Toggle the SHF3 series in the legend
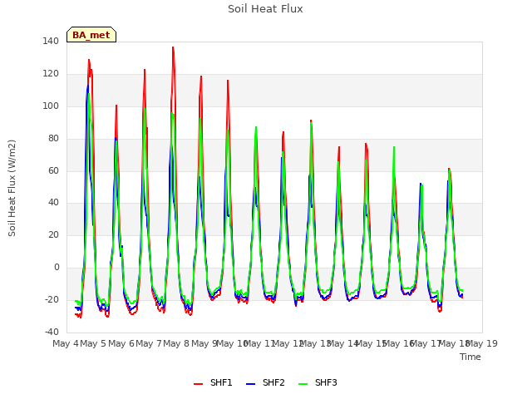The height and width of the screenshot is (399, 532). coord(318,382)
